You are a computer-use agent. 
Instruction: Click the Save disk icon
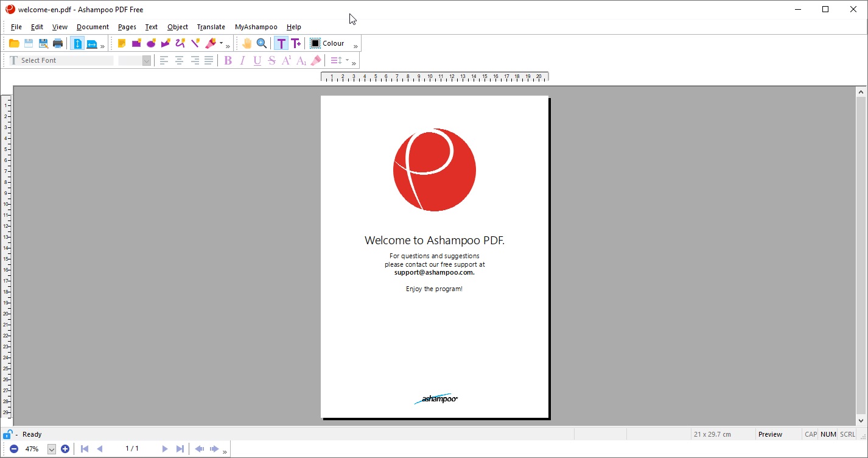(29, 43)
